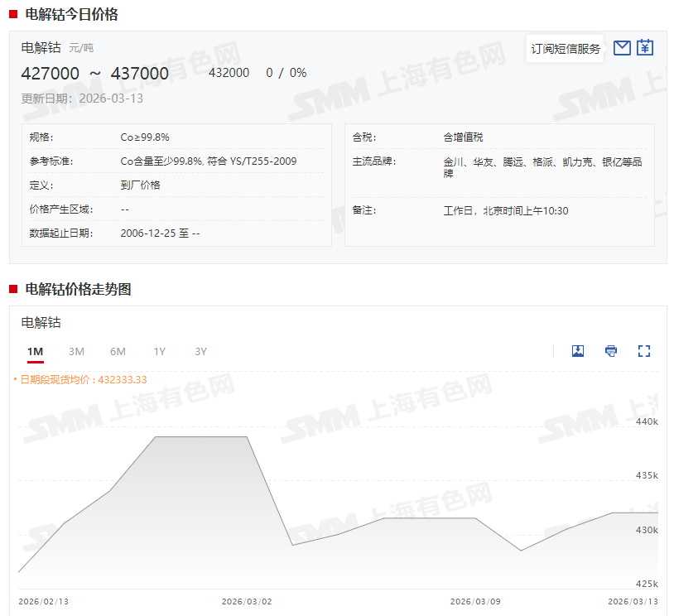Open the yen calendar price icon
Viewport: 674px width, 616px height.
pos(645,48)
